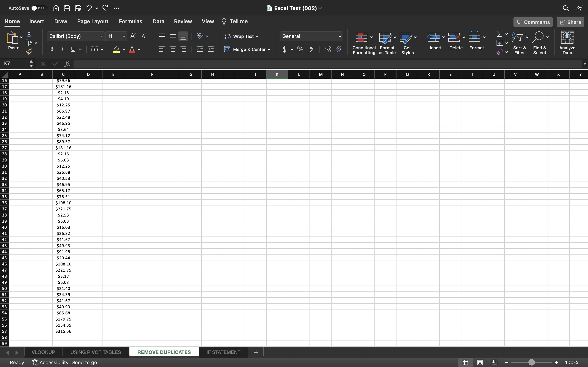The height and width of the screenshot is (367, 588).
Task: Open the Comments pane button
Action: [x=533, y=22]
